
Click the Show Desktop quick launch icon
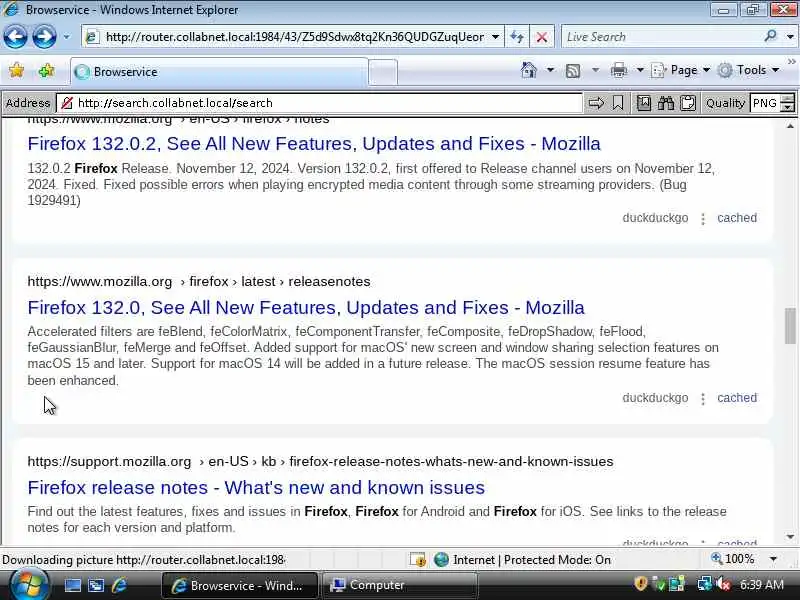coord(72,585)
